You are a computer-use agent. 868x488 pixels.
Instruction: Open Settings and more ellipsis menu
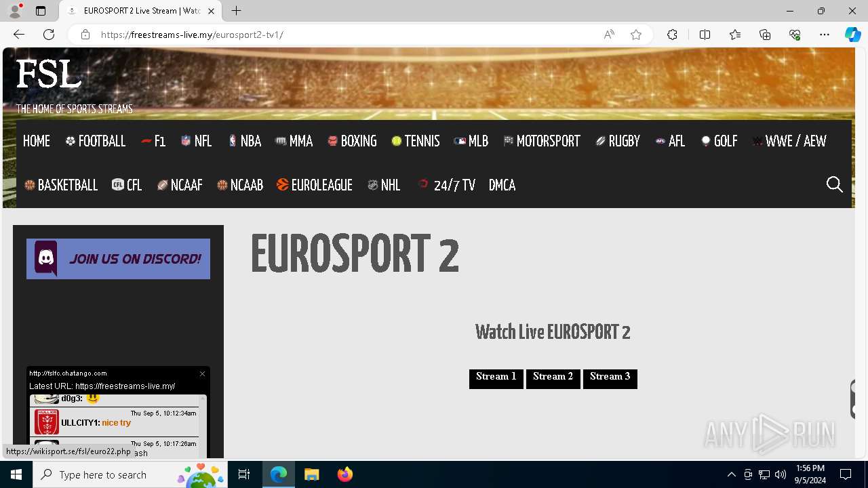pos(825,35)
